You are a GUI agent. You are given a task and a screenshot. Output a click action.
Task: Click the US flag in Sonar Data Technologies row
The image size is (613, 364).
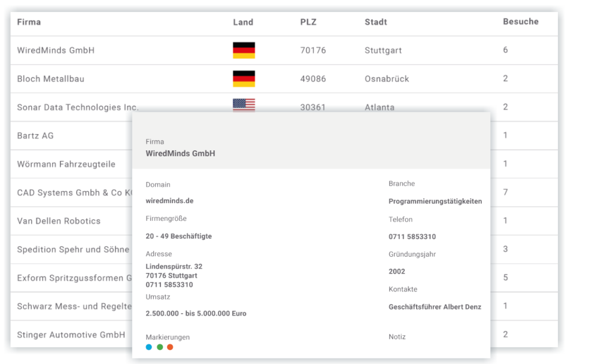(x=244, y=105)
